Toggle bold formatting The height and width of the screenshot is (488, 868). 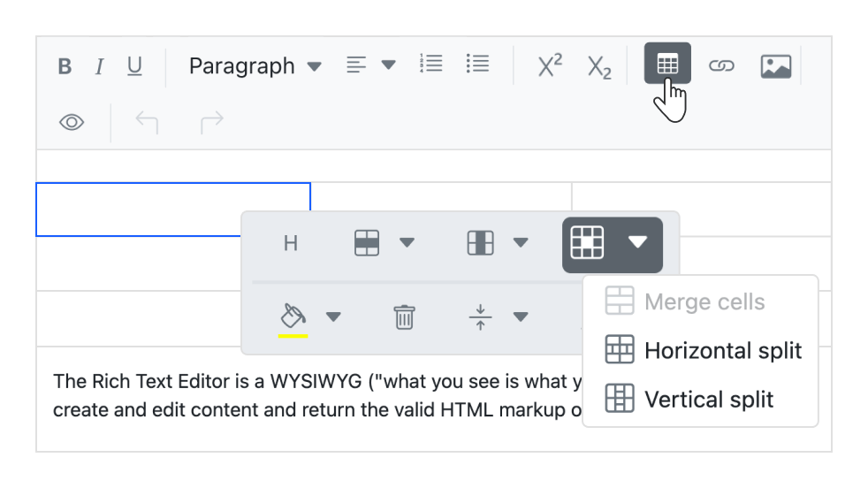point(65,66)
